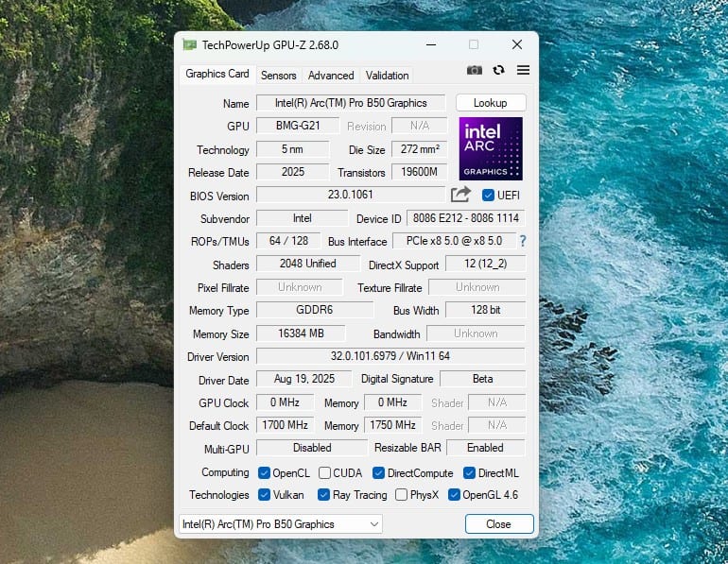Click the ROPs/TMUs value 64 / 128
The width and height of the screenshot is (728, 564).
[288, 241]
